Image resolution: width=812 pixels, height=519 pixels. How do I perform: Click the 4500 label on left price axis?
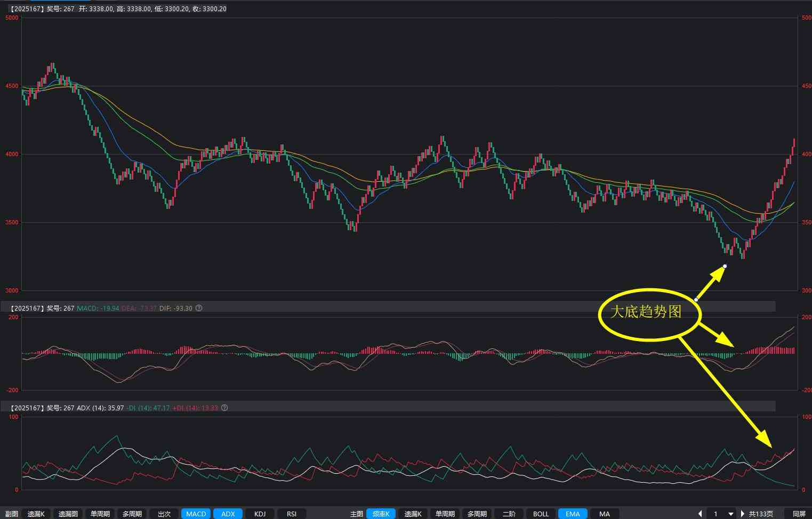pos(12,86)
